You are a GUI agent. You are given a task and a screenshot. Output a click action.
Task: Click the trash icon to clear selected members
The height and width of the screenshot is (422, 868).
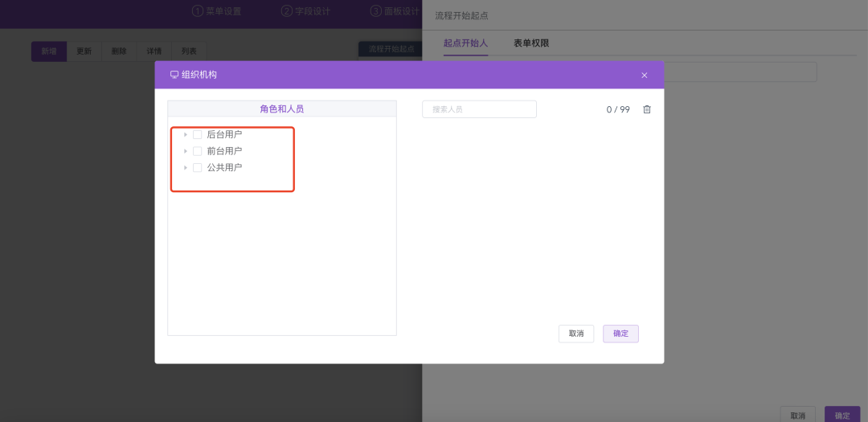647,109
